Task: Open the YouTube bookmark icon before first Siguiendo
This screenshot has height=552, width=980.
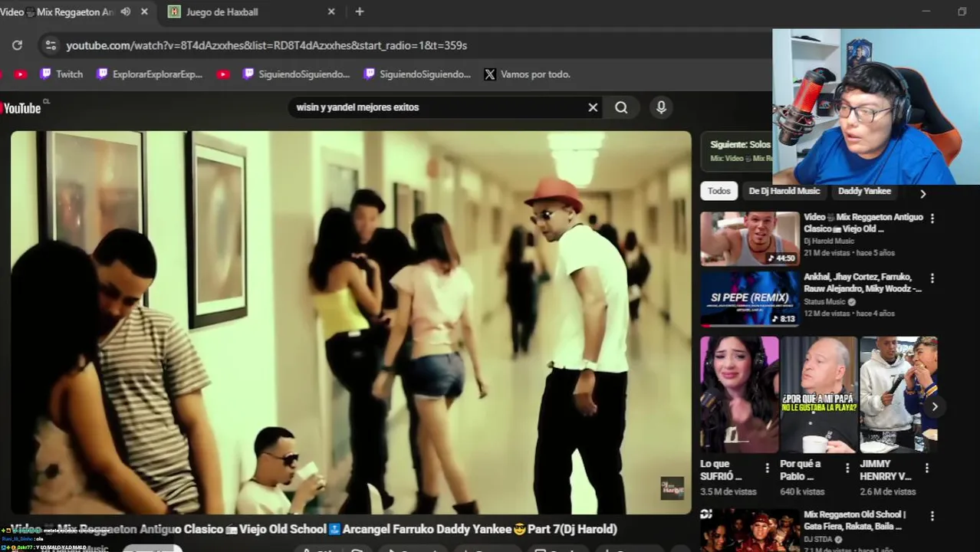Action: [223, 74]
